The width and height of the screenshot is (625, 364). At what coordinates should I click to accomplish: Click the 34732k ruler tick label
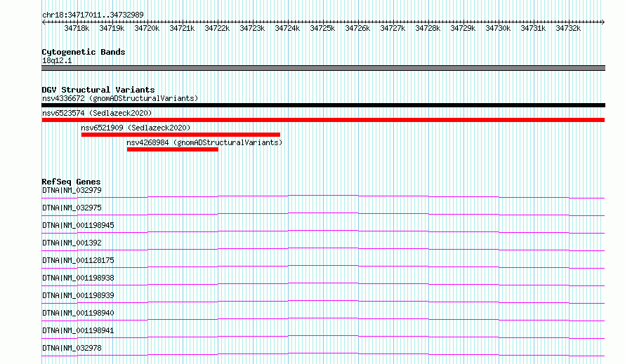pyautogui.click(x=567, y=28)
